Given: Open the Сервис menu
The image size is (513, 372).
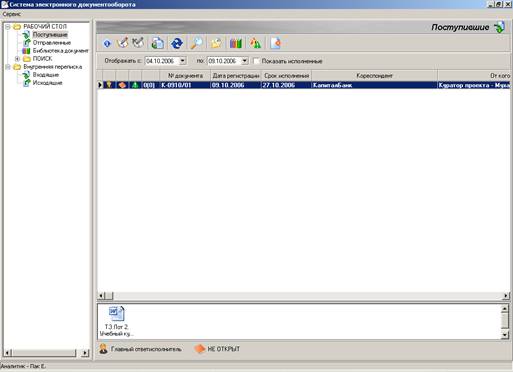Looking at the screenshot, I should point(12,14).
